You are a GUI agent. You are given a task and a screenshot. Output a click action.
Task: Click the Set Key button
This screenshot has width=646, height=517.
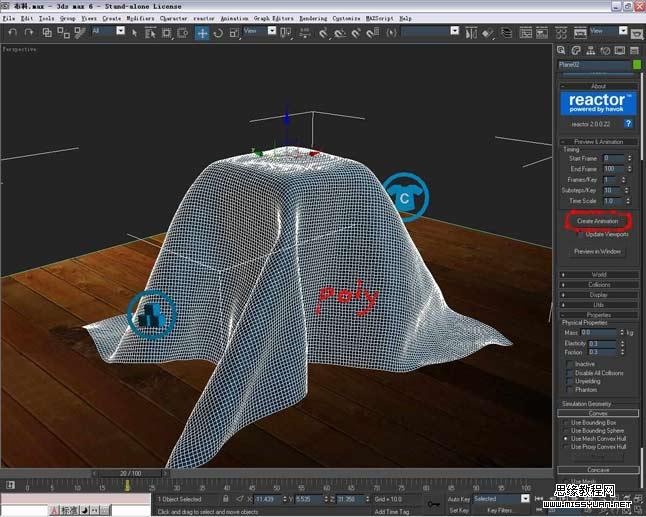point(459,510)
